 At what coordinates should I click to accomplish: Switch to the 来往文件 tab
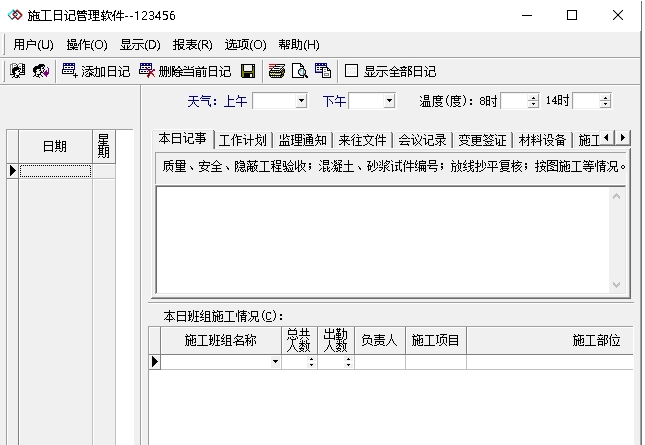point(362,140)
